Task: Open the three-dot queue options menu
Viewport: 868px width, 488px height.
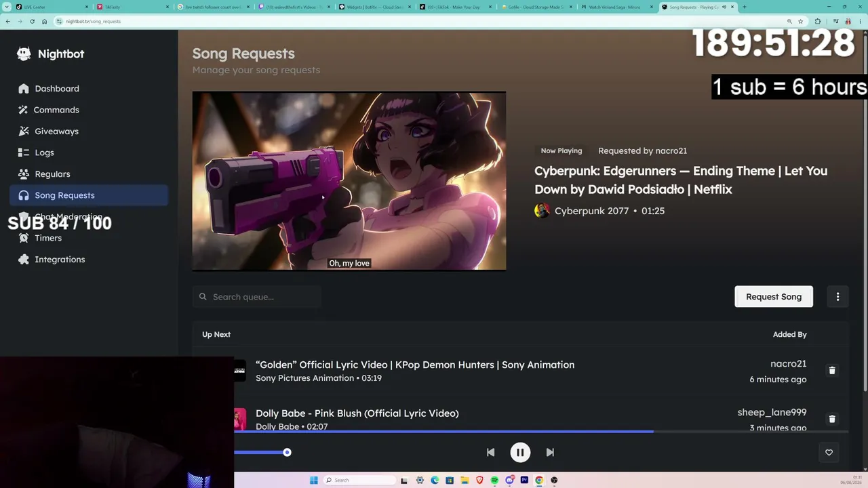Action: click(x=837, y=297)
